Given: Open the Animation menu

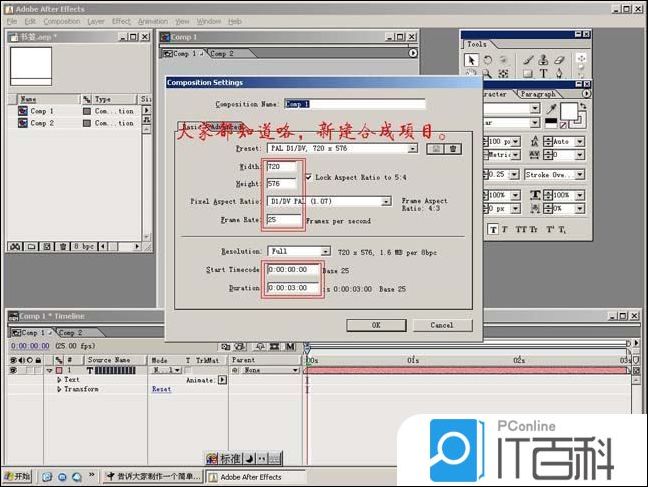Looking at the screenshot, I should [152, 21].
